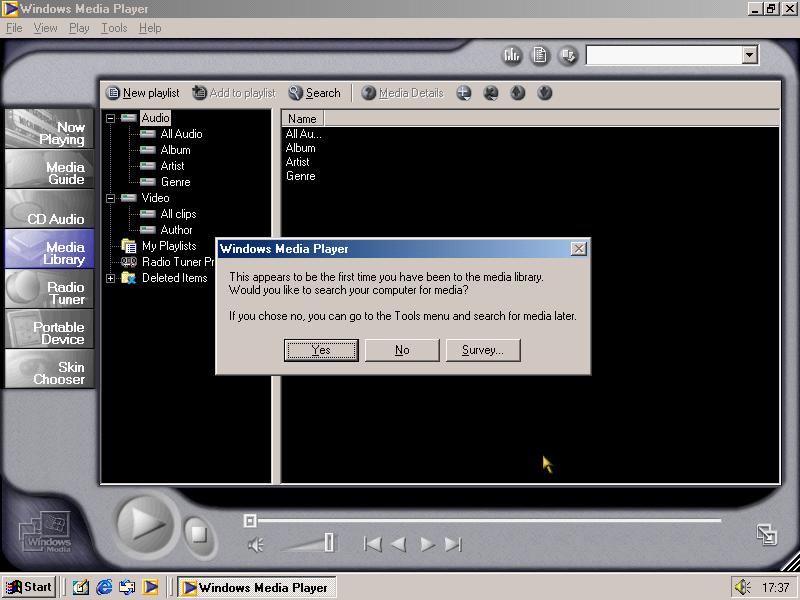Open the playlist dropdown combo box
The height and width of the screenshot is (600, 800).
pyautogui.click(x=750, y=56)
